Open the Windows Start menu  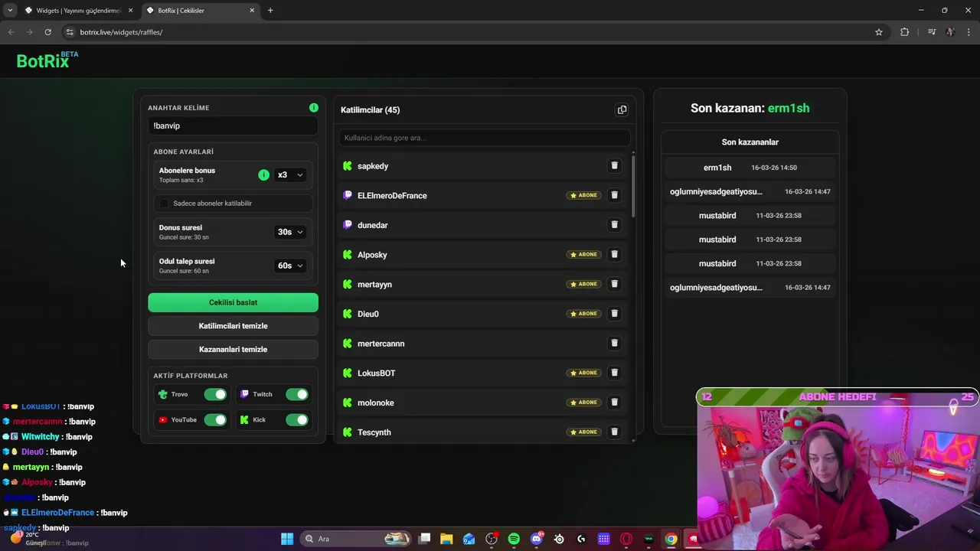(287, 539)
